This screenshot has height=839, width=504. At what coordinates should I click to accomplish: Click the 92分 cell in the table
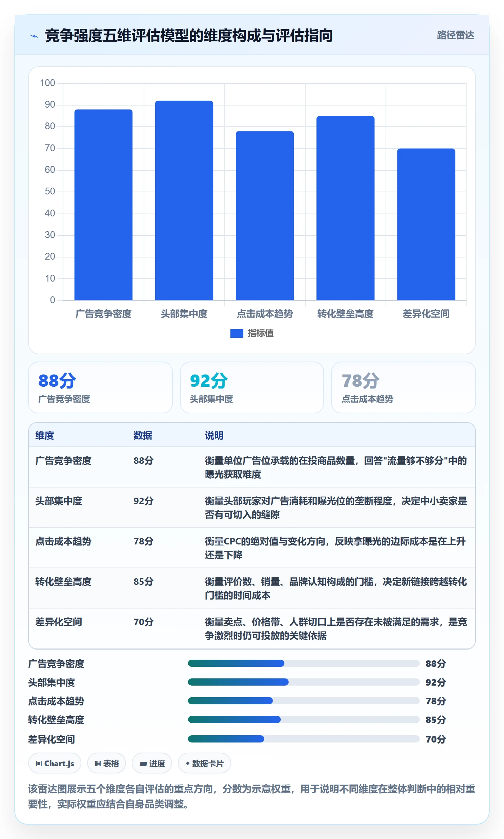144,501
